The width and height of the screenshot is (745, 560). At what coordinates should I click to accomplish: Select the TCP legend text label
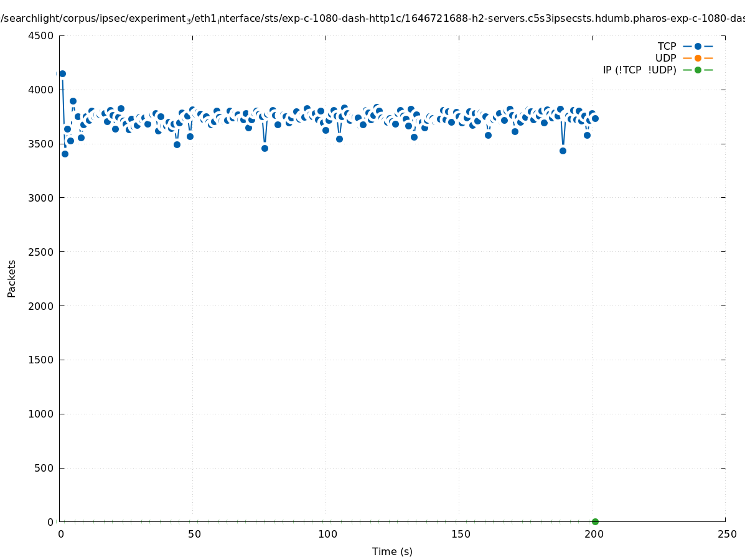point(667,47)
